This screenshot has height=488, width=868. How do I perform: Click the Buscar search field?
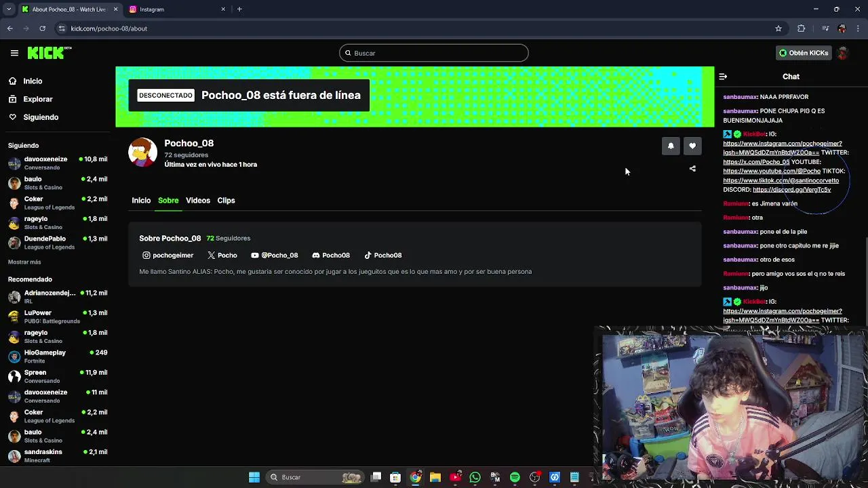tap(434, 53)
